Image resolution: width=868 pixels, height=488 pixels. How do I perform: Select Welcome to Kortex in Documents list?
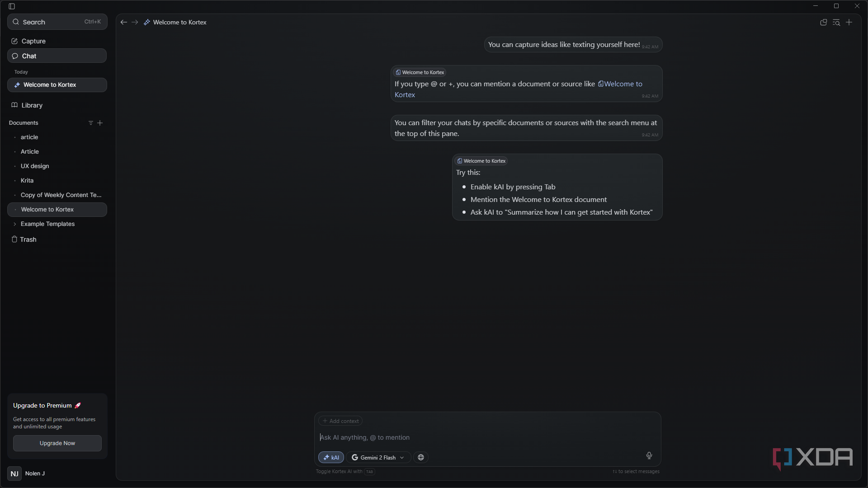click(57, 210)
